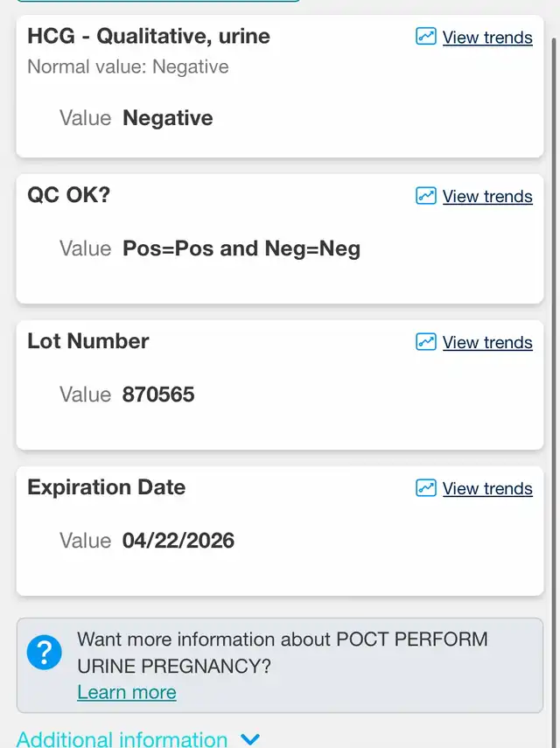
Task: Click the lot number value 870565
Action: (158, 395)
